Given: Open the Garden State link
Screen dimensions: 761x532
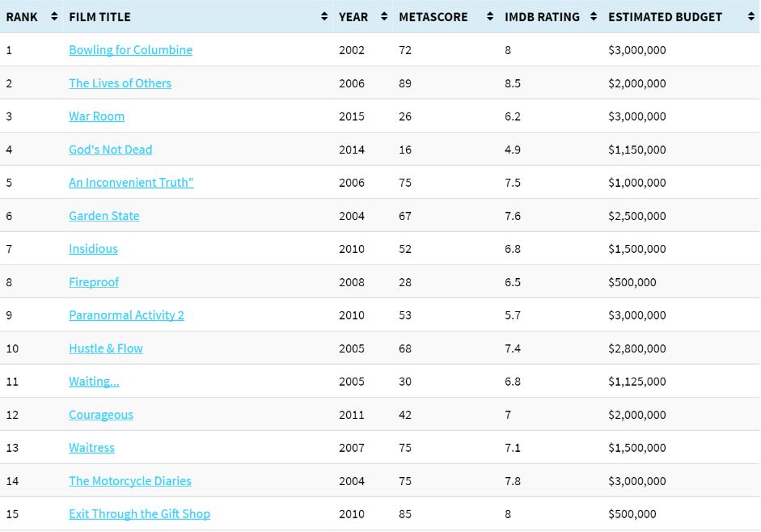Looking at the screenshot, I should 104,216.
